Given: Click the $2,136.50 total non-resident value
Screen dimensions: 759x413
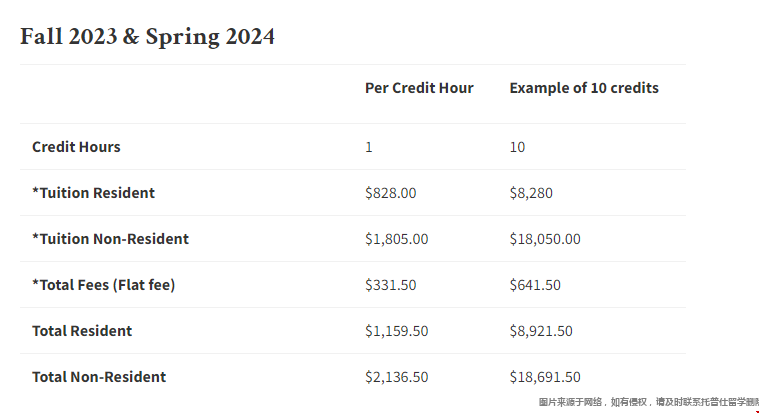Looking at the screenshot, I should (396, 377).
